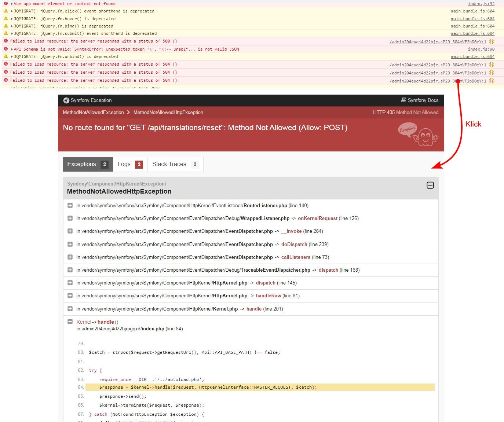Expand the Kernel.php handle line 201 trace
The height and width of the screenshot is (422, 504).
[x=70, y=309]
